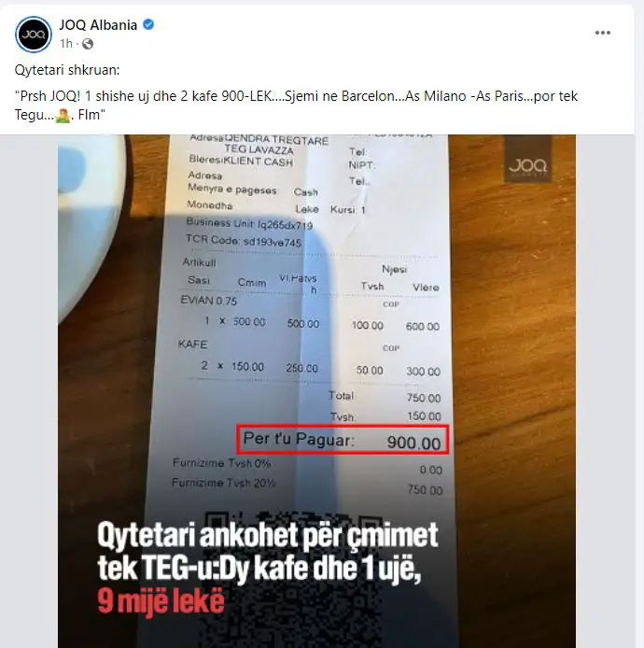
Task: Open the receipt photo at the QR code
Action: [x=289, y=579]
